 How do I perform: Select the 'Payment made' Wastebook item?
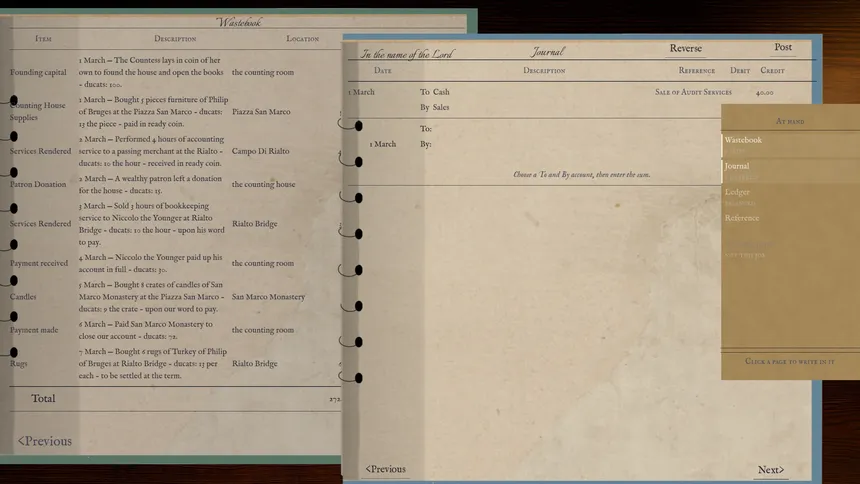33,330
